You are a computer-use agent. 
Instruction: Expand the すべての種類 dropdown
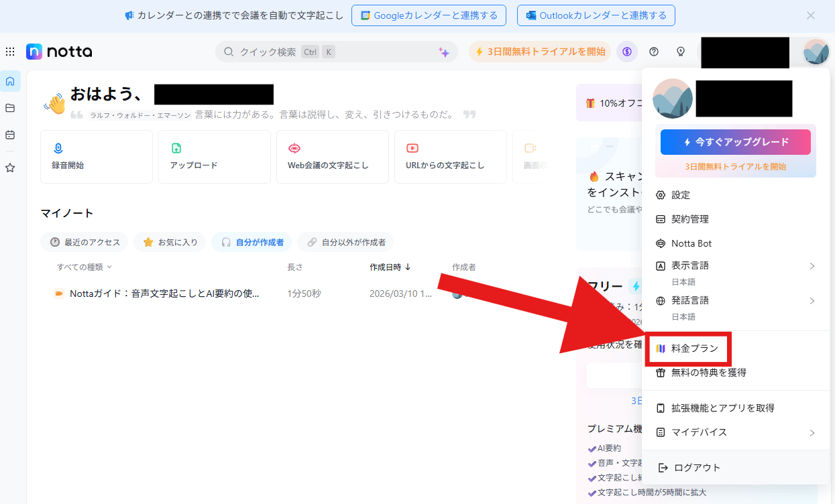coord(85,267)
